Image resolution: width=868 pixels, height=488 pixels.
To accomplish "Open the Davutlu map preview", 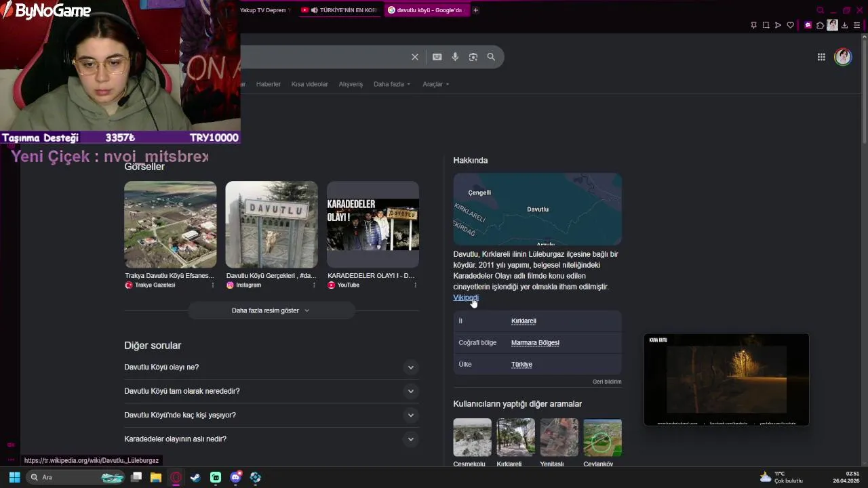I will pos(538,209).
